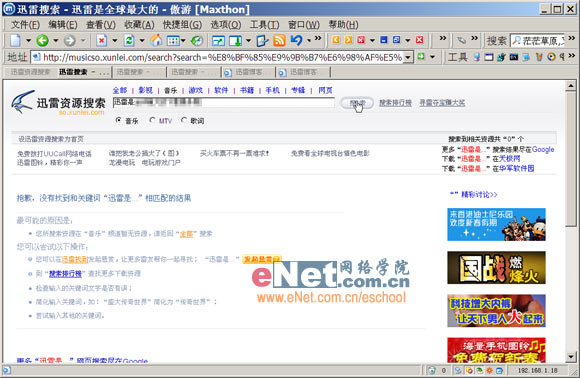Open the 软件 category link

coord(221,90)
